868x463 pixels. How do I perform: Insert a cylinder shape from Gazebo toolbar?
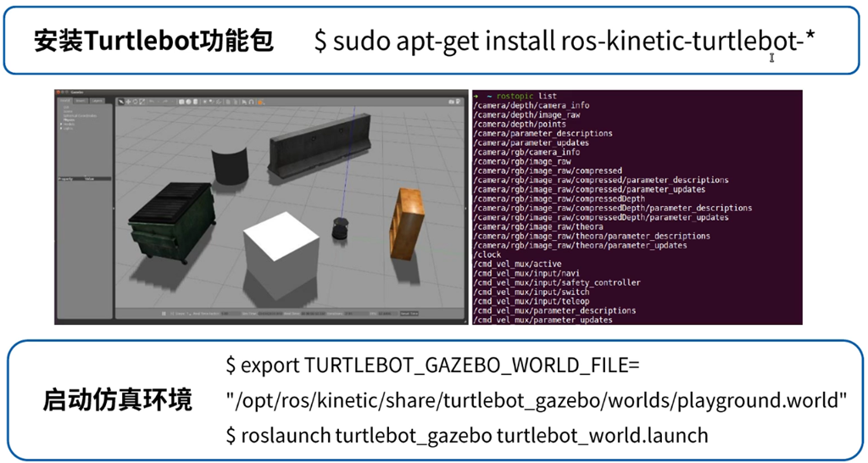pos(195,102)
